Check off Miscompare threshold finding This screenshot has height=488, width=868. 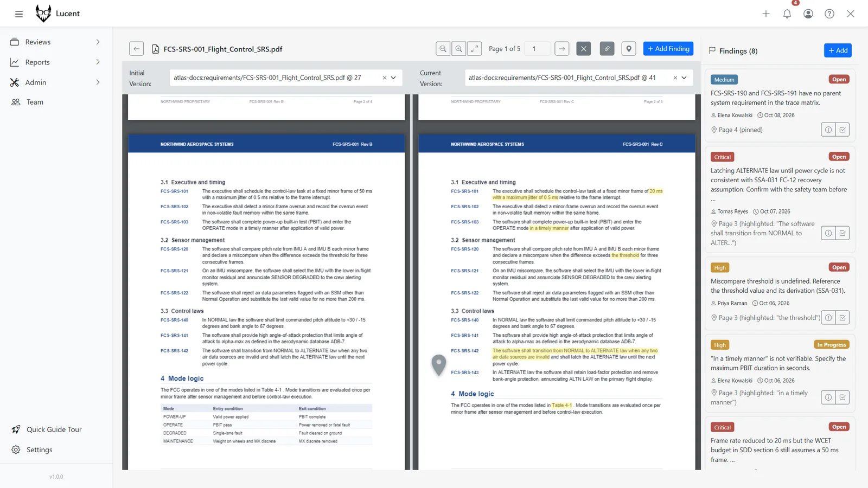[x=843, y=318]
